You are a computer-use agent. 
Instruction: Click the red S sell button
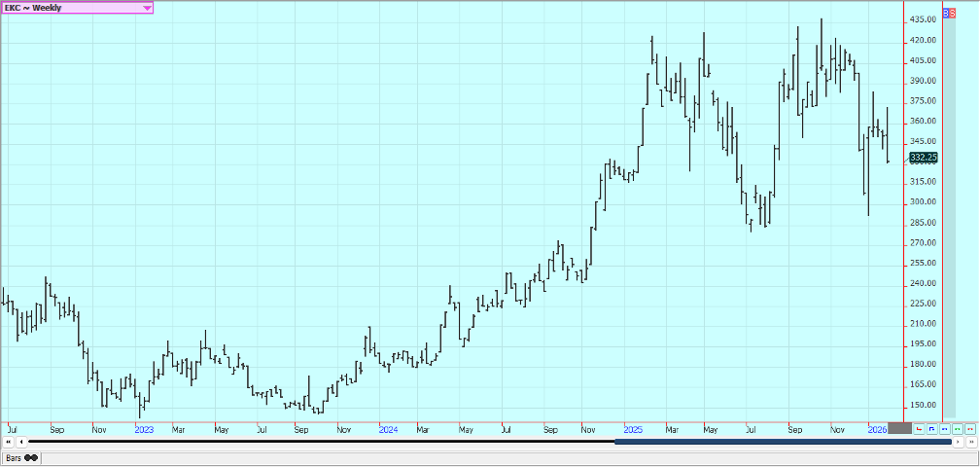(x=953, y=13)
